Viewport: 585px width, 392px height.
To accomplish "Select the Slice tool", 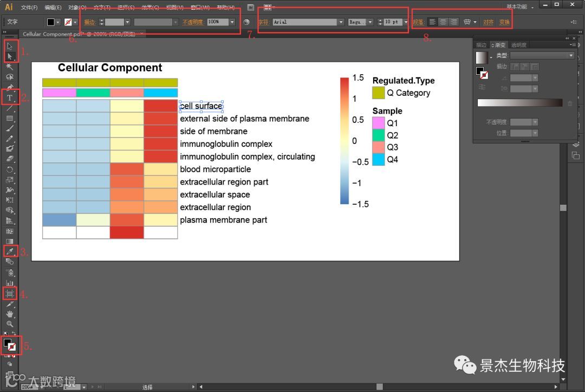I will (x=10, y=304).
